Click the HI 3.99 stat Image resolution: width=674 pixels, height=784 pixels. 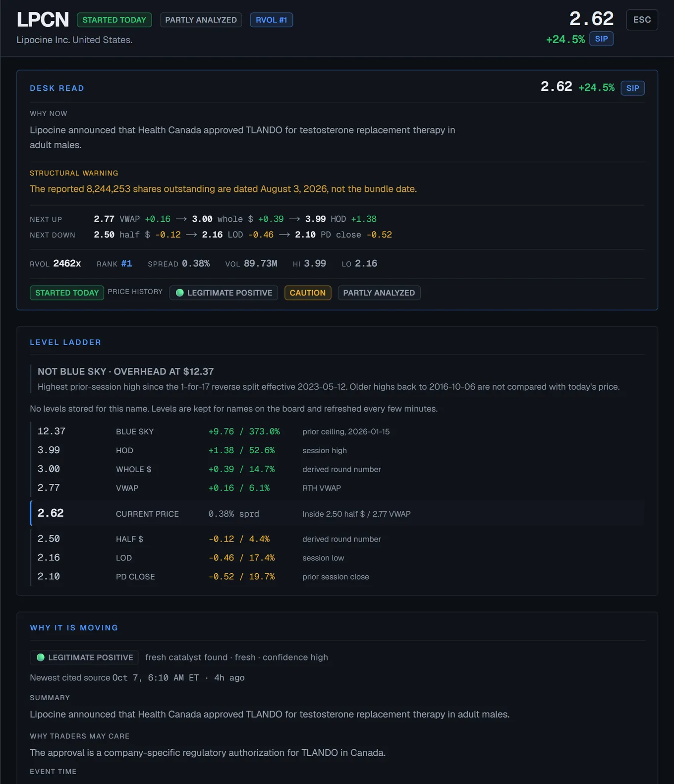tap(309, 263)
